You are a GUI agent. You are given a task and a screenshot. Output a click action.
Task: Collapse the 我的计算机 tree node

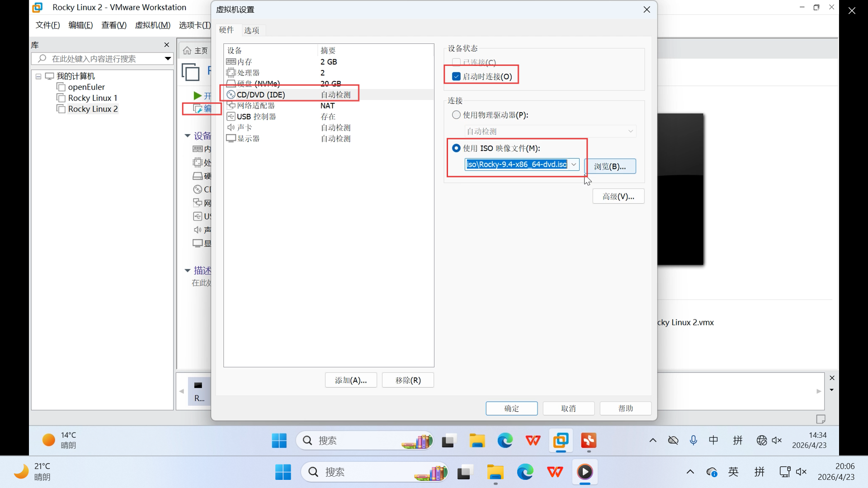tap(38, 76)
